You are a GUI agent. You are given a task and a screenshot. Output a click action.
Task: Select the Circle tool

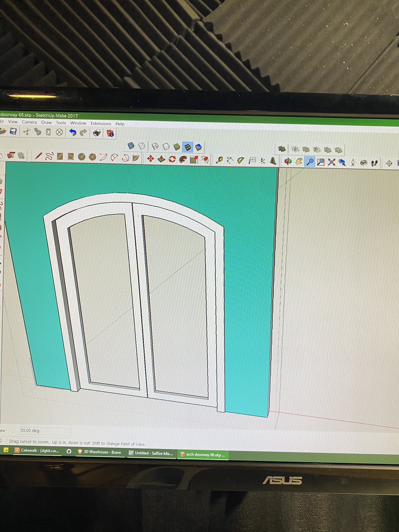[82, 157]
